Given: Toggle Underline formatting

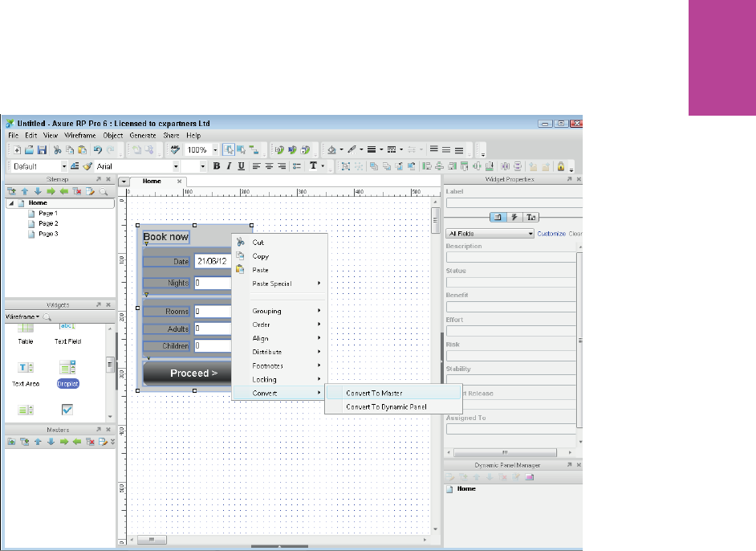Looking at the screenshot, I should point(241,166).
